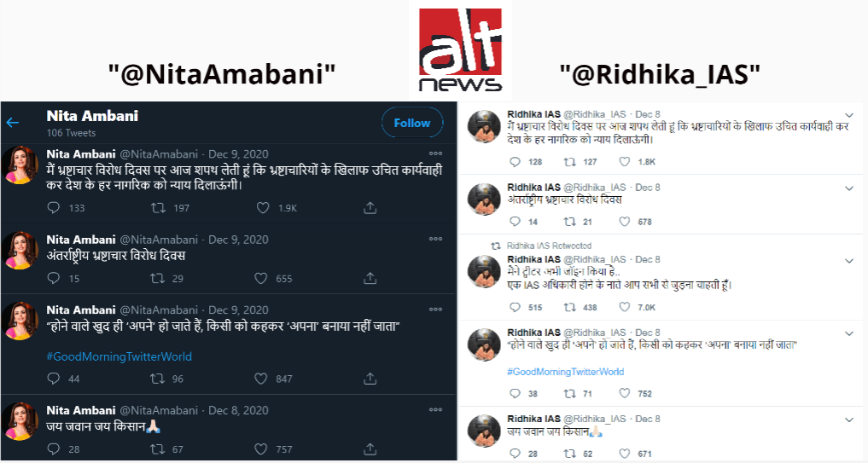
Task: Share the Nita Ambani Dec 8 tweet with 757 likes
Action: pos(370,449)
